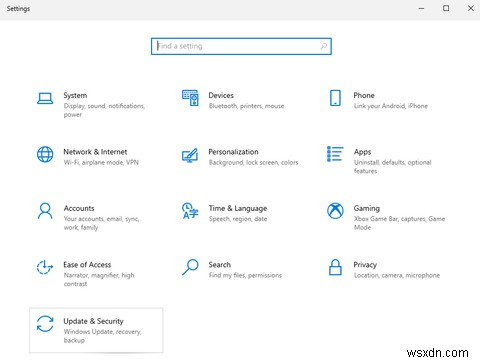Close the Settings window

tap(471, 8)
